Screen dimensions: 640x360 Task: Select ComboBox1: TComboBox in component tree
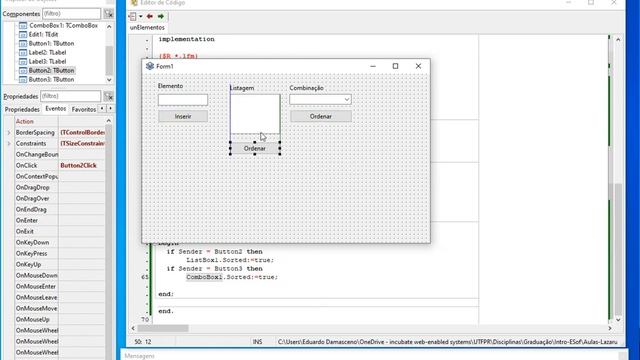(63, 25)
